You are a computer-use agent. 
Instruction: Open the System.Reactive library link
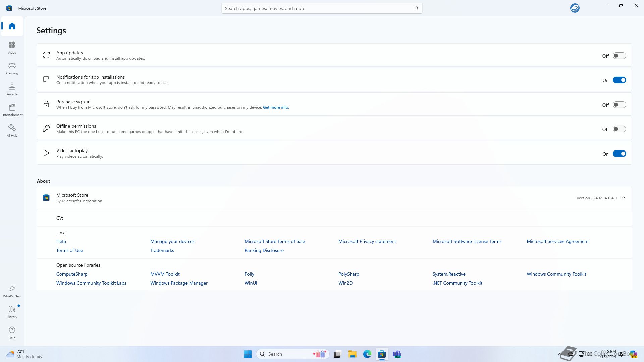point(449,274)
